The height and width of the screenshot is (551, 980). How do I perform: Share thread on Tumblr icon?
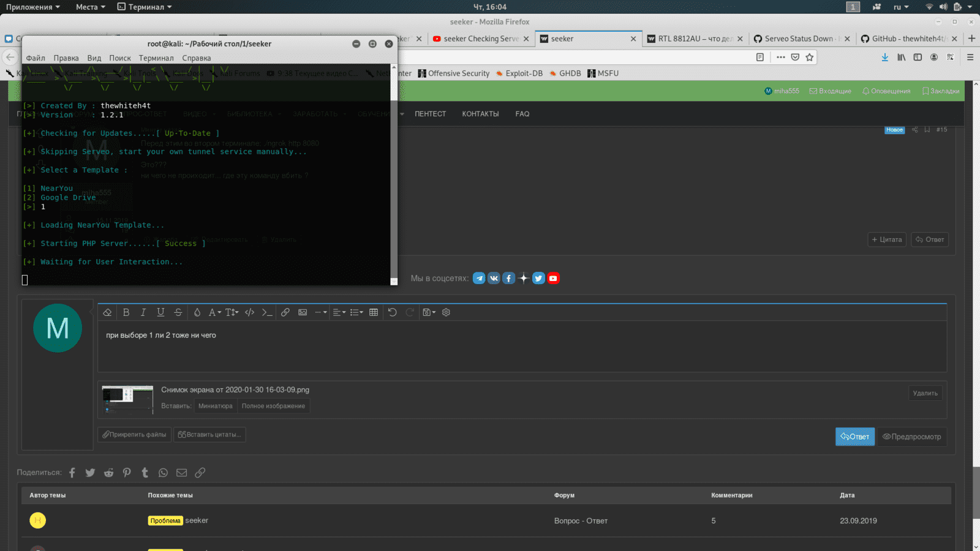(x=145, y=473)
